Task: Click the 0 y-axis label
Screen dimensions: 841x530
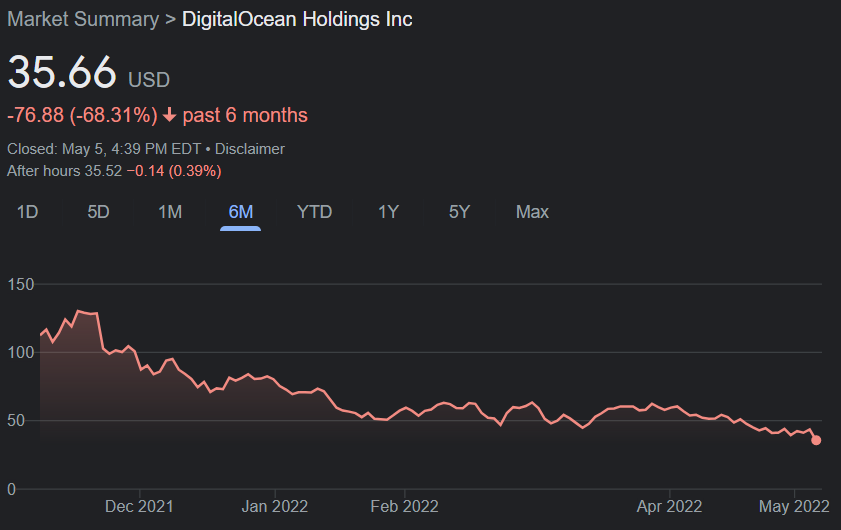Action: [x=11, y=489]
